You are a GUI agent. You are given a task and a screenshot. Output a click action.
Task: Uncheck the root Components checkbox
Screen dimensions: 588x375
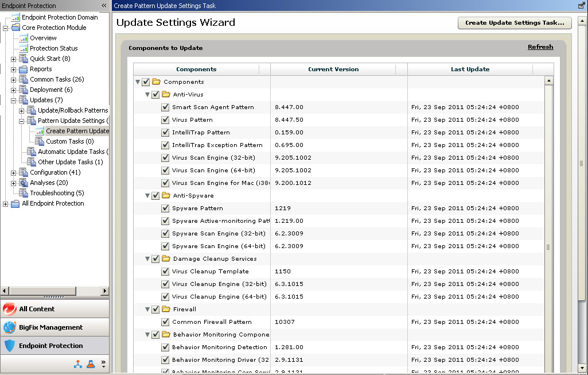point(146,82)
